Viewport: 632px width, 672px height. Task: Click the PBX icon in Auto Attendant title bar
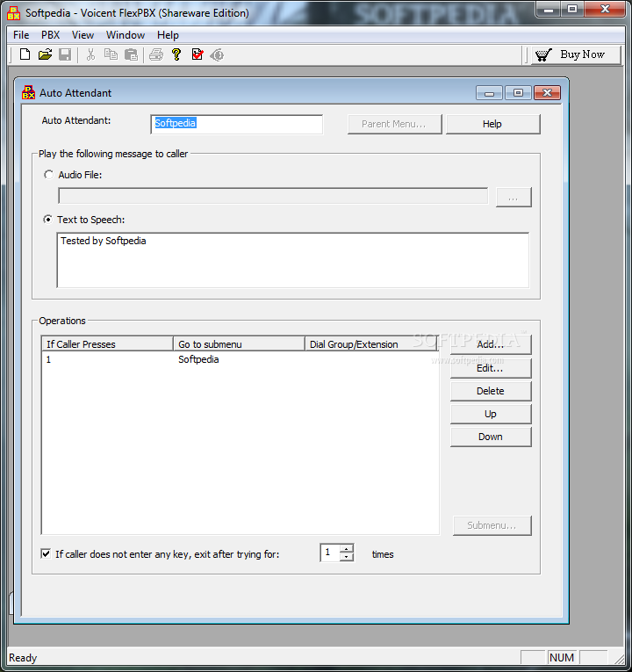click(28, 92)
